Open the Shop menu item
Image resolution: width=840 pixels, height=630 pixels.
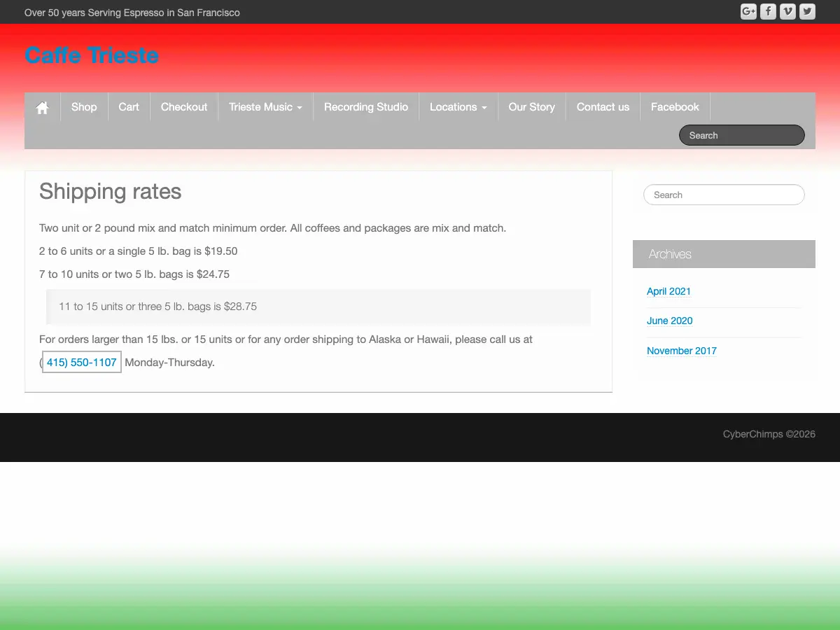coord(84,107)
